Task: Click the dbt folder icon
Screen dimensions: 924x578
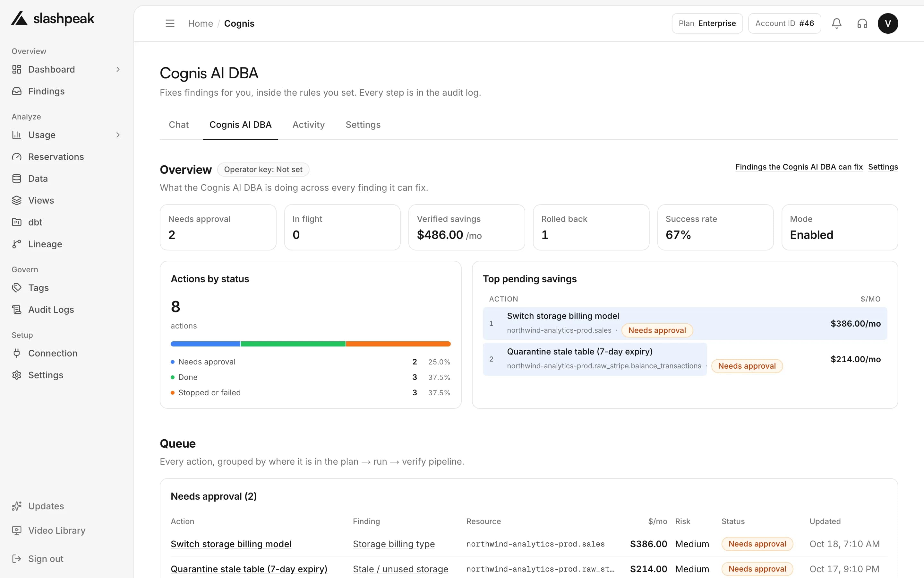Action: point(16,222)
